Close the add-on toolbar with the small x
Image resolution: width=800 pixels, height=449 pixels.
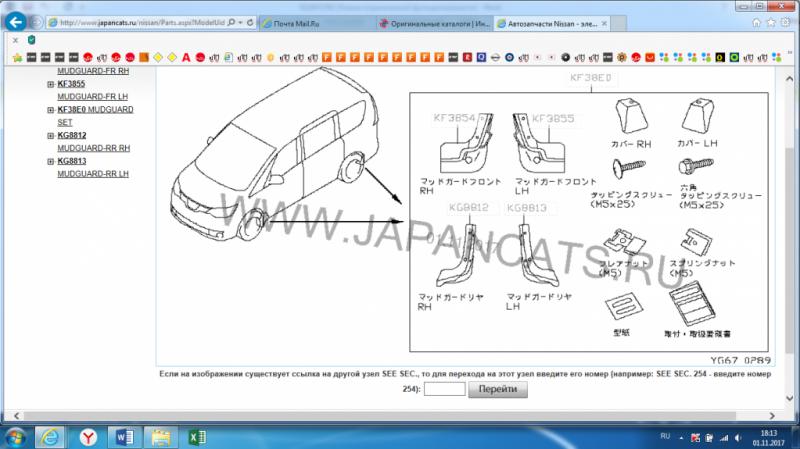point(15,40)
